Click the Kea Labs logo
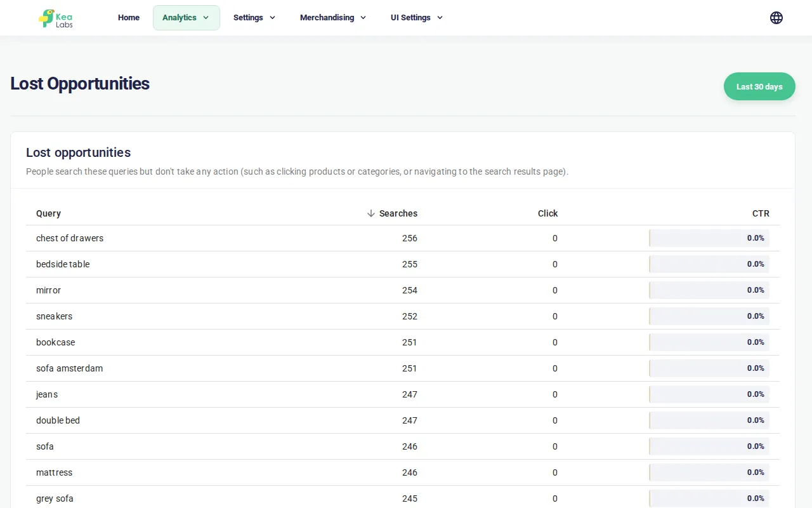This screenshot has height=508, width=812. [56, 18]
